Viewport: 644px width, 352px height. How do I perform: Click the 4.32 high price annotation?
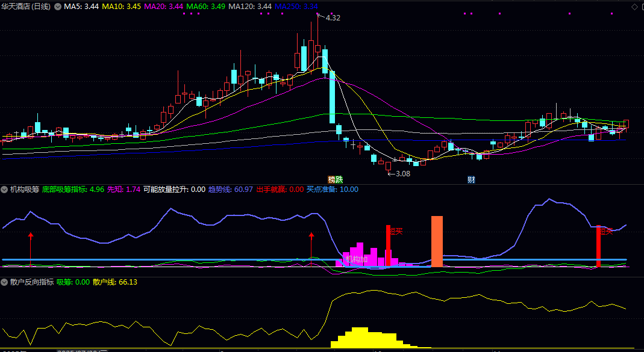tap(333, 18)
